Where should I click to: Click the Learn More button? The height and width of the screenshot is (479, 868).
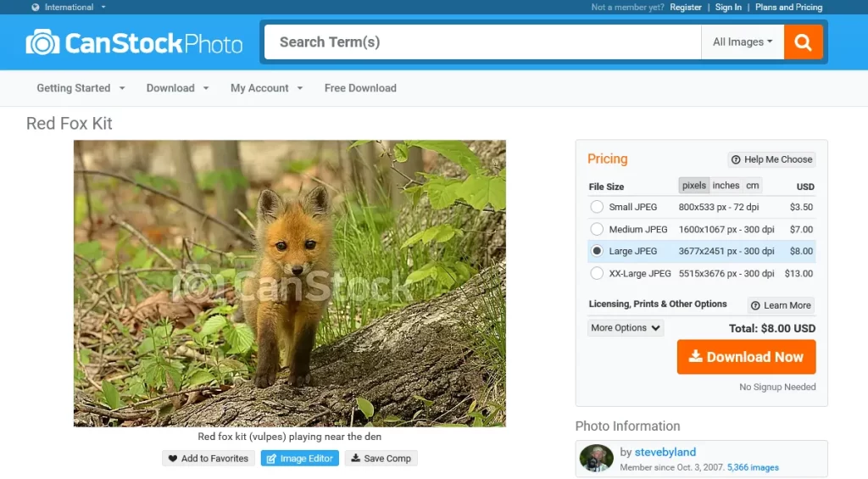pyautogui.click(x=781, y=306)
